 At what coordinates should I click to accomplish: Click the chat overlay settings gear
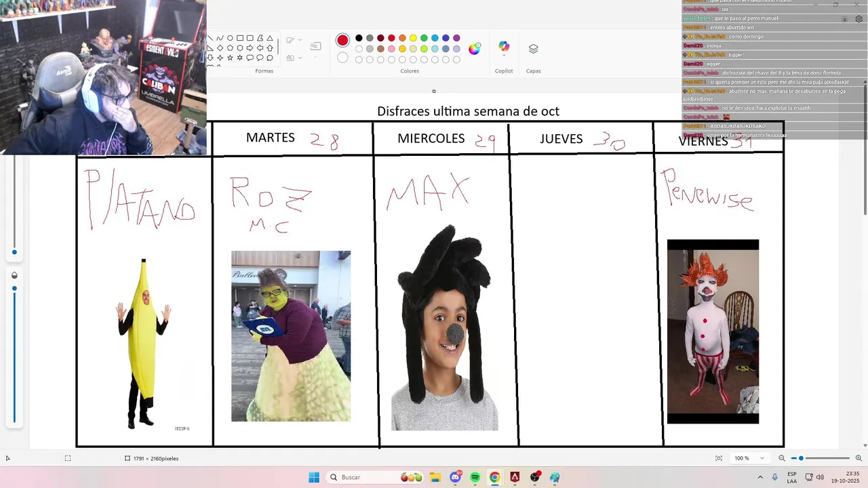coord(859,19)
